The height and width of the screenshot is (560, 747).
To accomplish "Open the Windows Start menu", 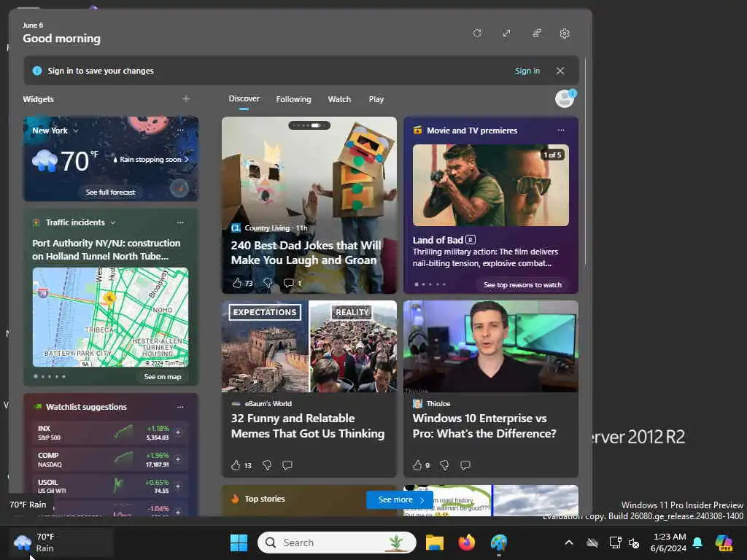I will pos(239,542).
